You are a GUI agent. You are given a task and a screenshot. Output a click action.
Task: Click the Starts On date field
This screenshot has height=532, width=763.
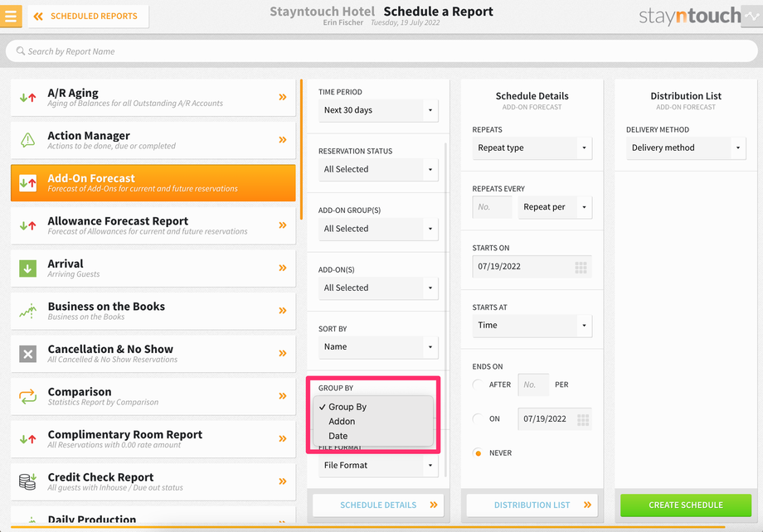click(x=532, y=267)
